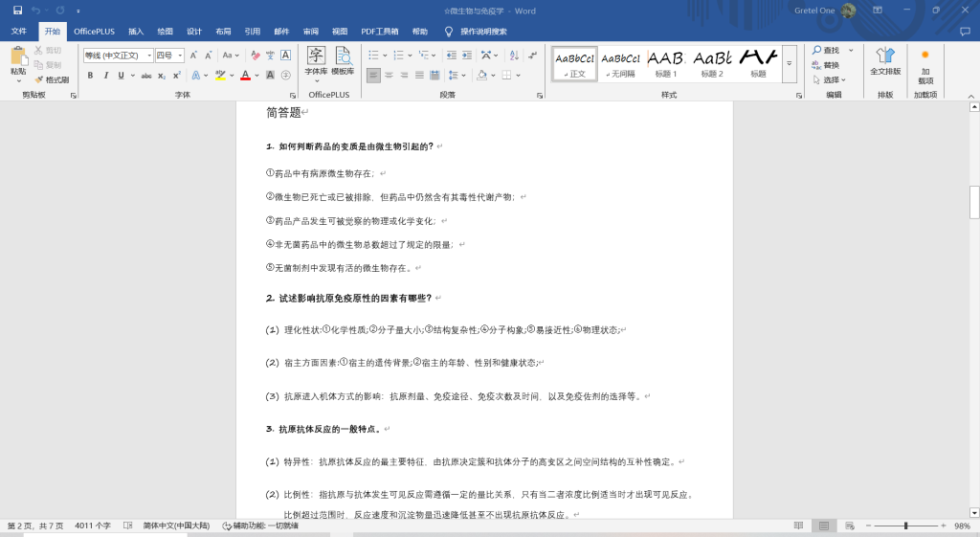Toggle superscript x² formatting
Screen dimensions: 980x537
[x=177, y=75]
